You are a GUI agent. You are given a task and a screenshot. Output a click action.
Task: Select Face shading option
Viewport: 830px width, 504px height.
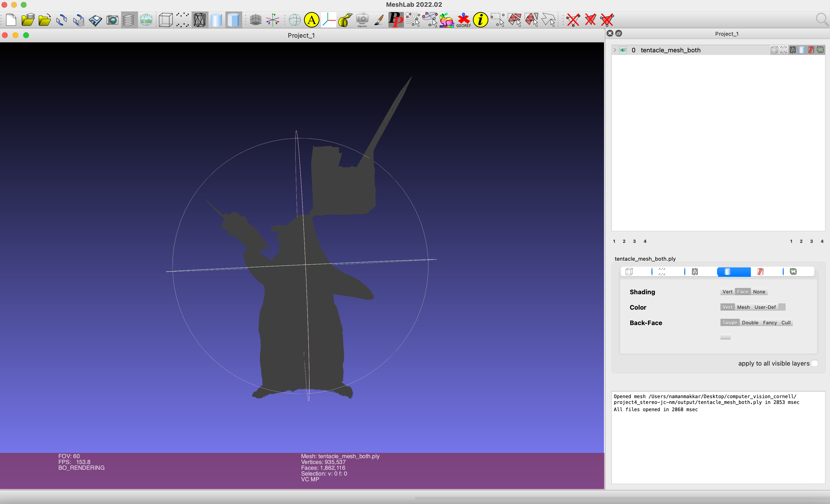742,291
